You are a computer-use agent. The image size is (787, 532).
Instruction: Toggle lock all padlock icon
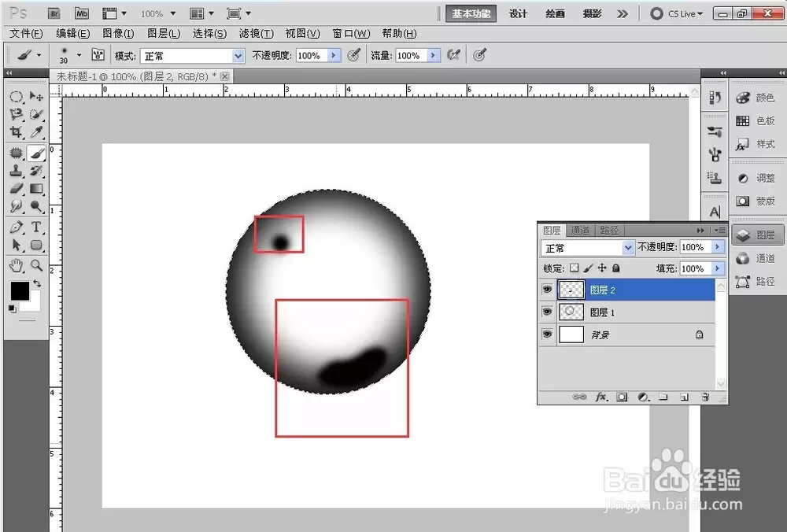pos(616,268)
